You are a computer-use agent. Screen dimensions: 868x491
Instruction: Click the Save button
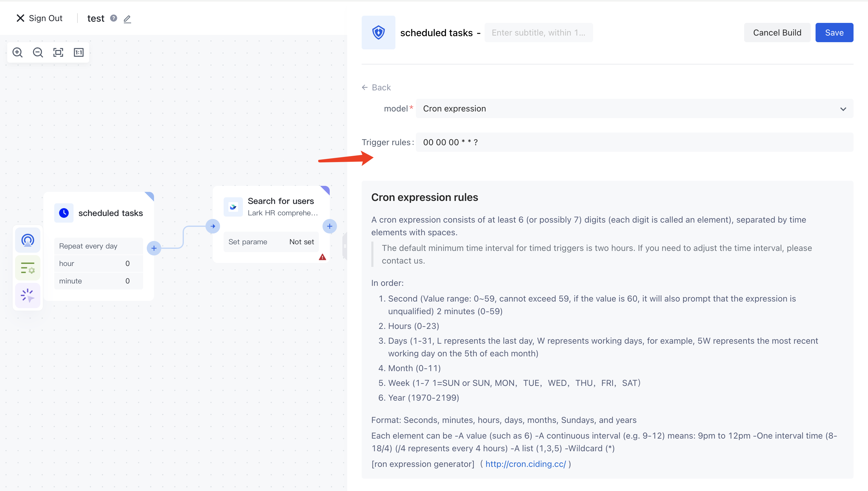pyautogui.click(x=834, y=33)
